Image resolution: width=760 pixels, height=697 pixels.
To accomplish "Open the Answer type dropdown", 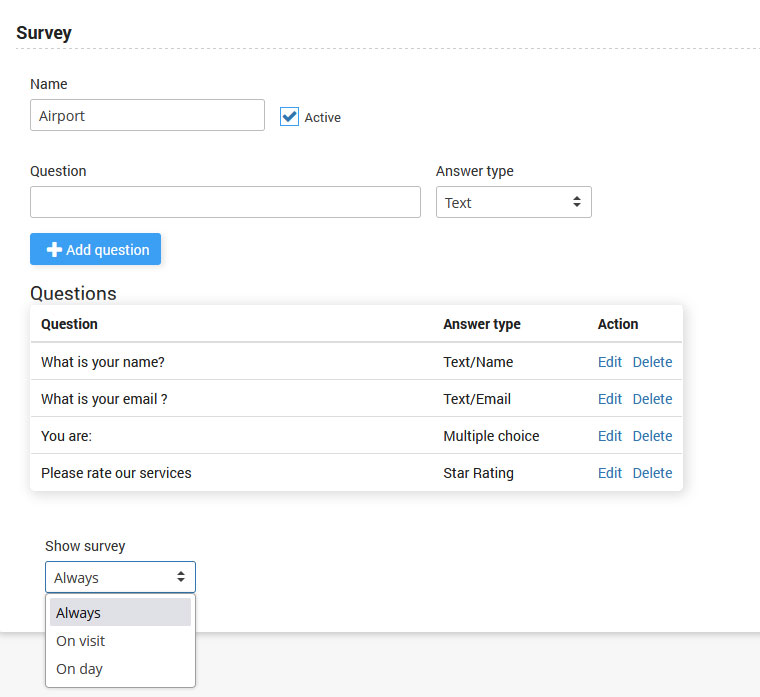I will click(x=513, y=202).
